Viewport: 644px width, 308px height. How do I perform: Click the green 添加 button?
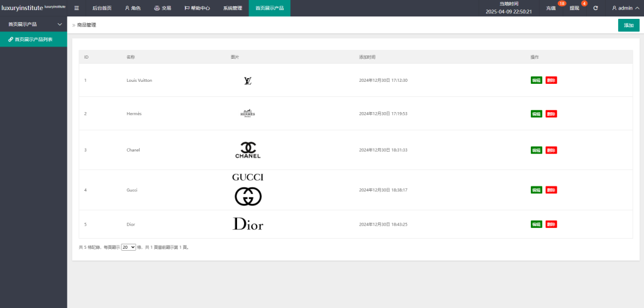(629, 25)
